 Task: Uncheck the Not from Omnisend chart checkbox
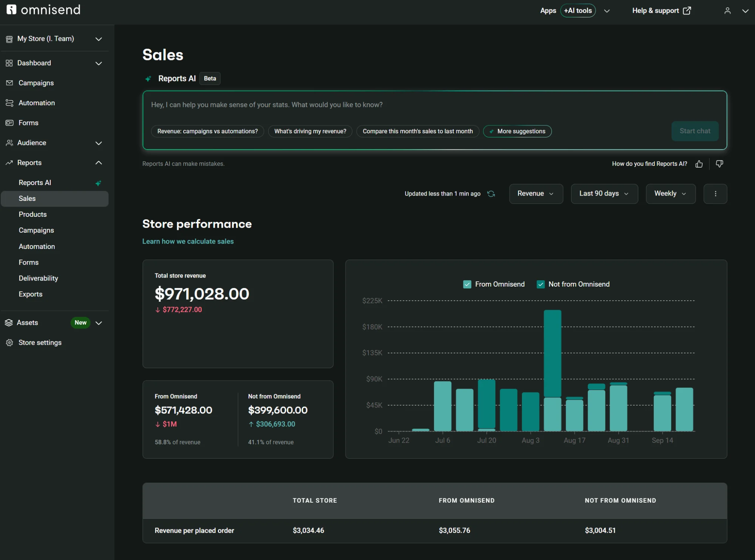point(540,284)
